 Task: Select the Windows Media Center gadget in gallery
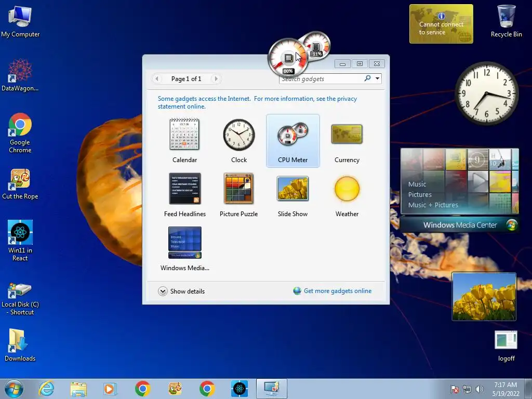point(184,249)
